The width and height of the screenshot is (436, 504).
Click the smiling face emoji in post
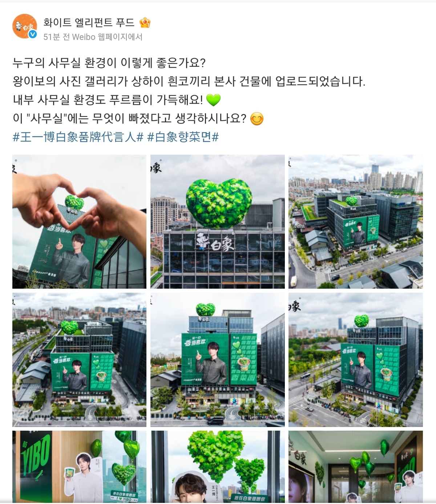click(257, 119)
